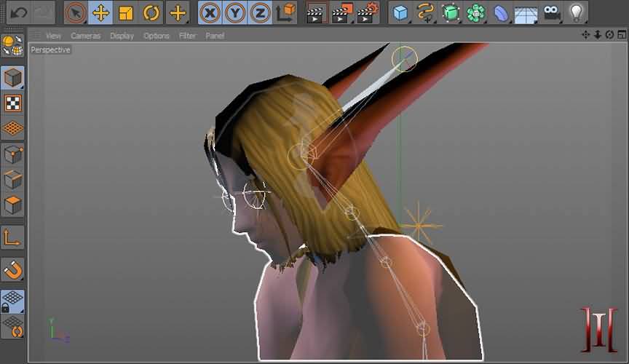629x364 pixels.
Task: Click the viewport orbit icon
Action: 610,35
